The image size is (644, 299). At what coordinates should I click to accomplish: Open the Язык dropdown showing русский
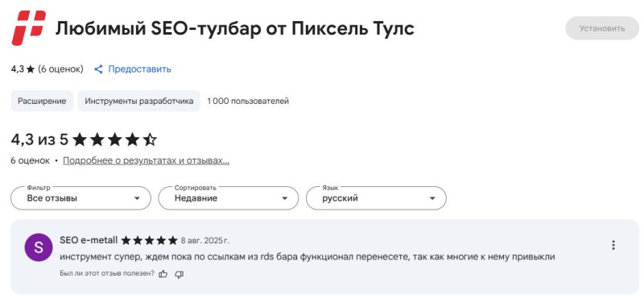(x=376, y=198)
